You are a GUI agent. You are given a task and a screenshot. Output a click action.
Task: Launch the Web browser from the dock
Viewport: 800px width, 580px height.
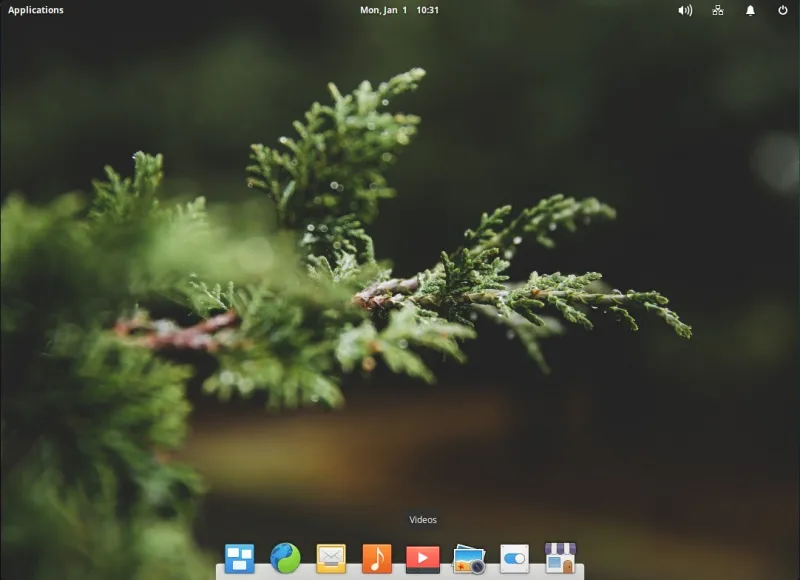tap(285, 557)
